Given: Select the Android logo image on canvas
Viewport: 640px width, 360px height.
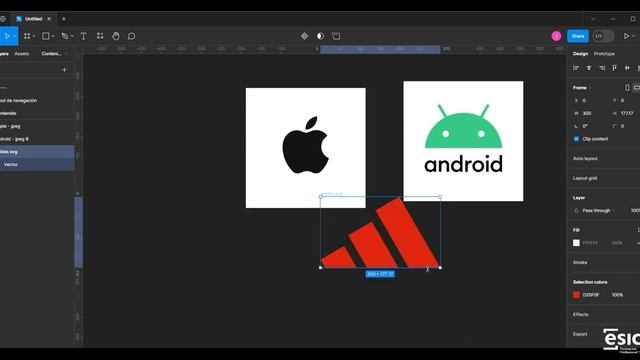Looking at the screenshot, I should click(x=463, y=141).
